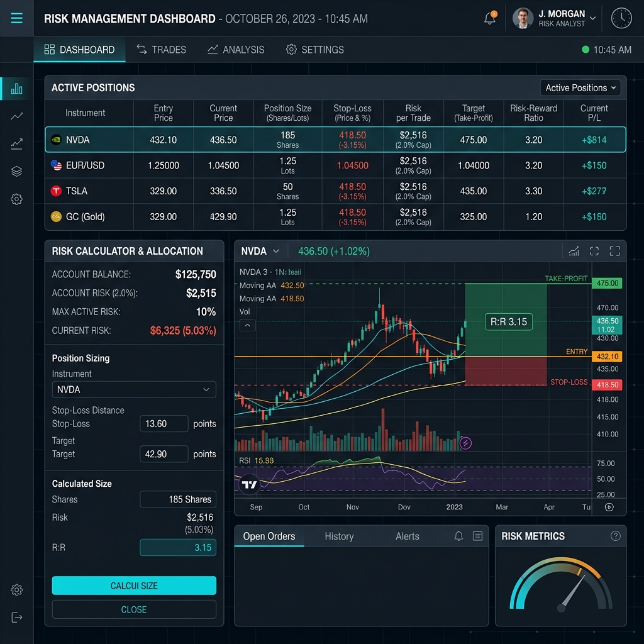
Task: Open the NVDA chart symbol selector
Action: 260,251
